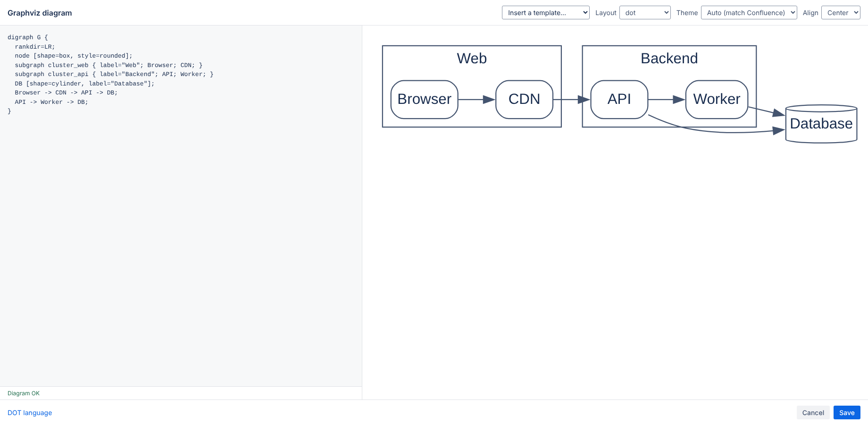Viewport: 868px width, 425px height.
Task: Click the 'Graphviz diagram' title
Action: pos(40,13)
